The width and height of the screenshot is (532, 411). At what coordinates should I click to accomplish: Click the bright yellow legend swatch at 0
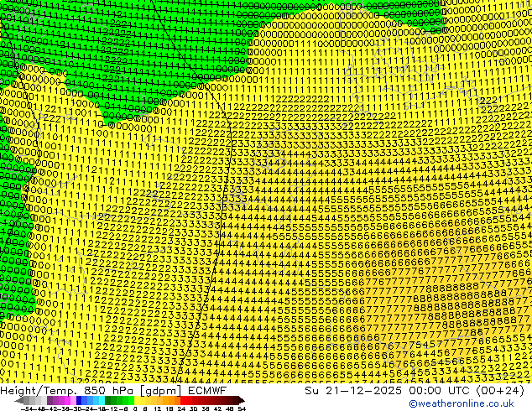click(137, 400)
